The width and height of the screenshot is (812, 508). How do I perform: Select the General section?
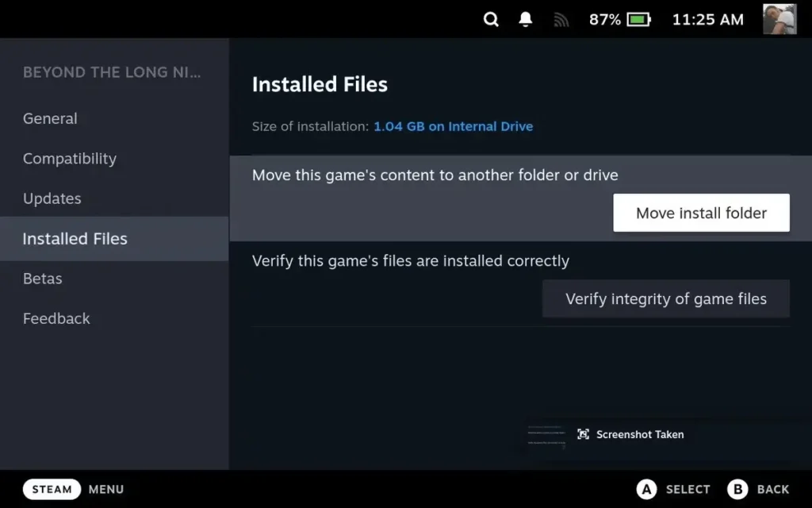coord(50,118)
